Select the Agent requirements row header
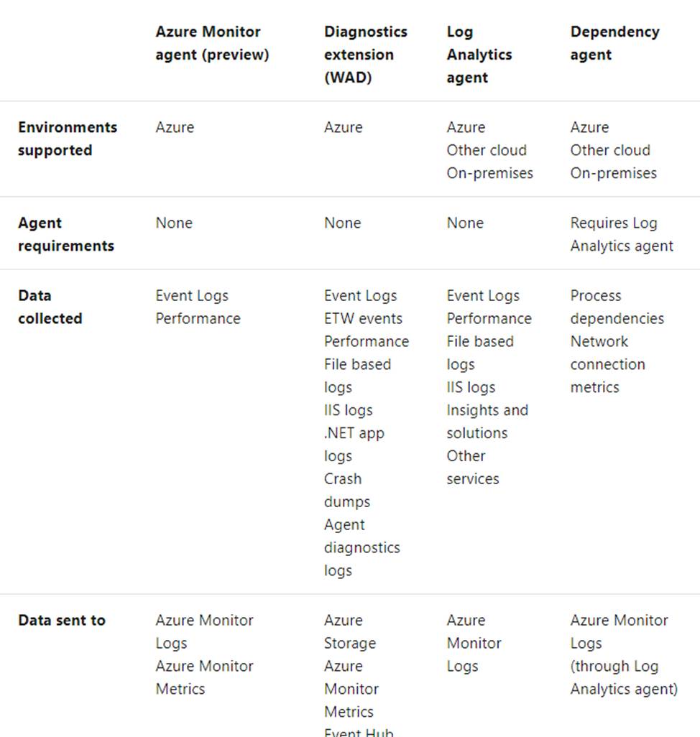This screenshot has height=737, width=700. (66, 234)
